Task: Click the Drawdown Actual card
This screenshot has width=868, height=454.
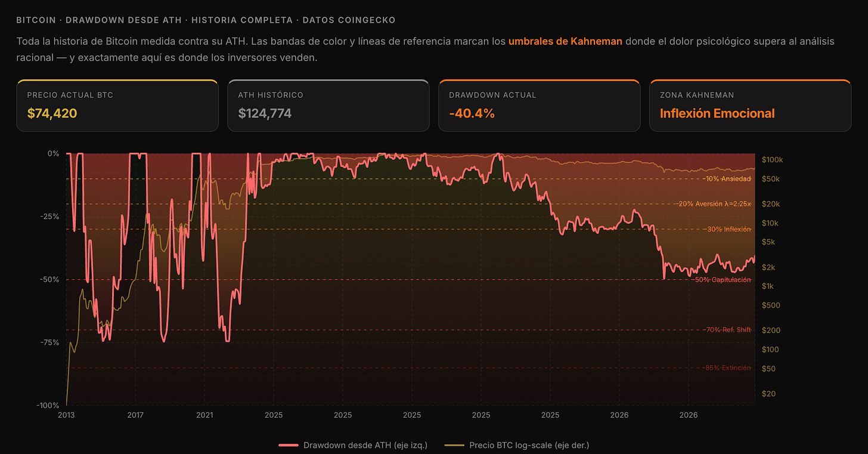Action: pyautogui.click(x=539, y=106)
